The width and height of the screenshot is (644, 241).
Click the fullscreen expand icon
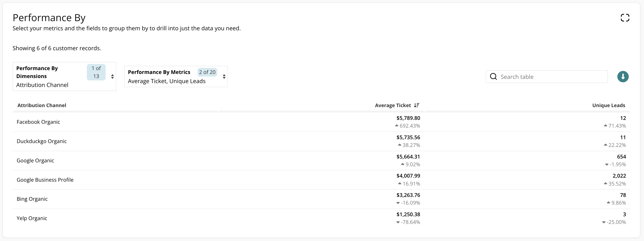click(625, 18)
